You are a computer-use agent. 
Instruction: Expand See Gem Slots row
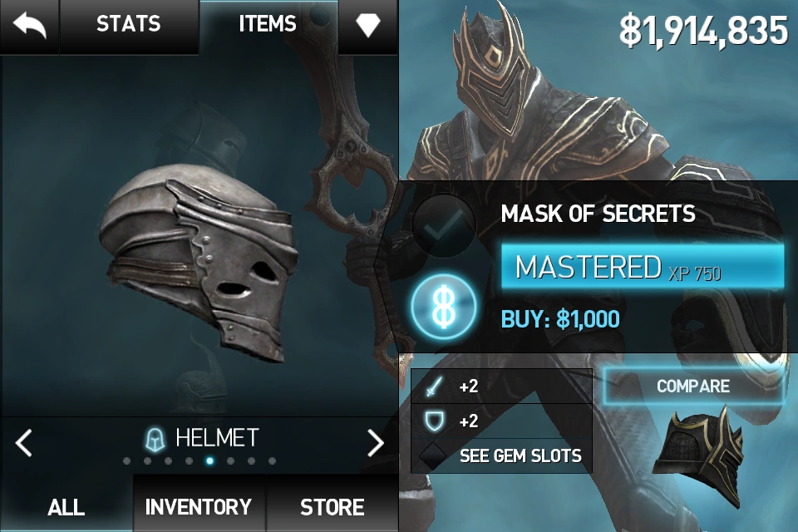[x=501, y=456]
